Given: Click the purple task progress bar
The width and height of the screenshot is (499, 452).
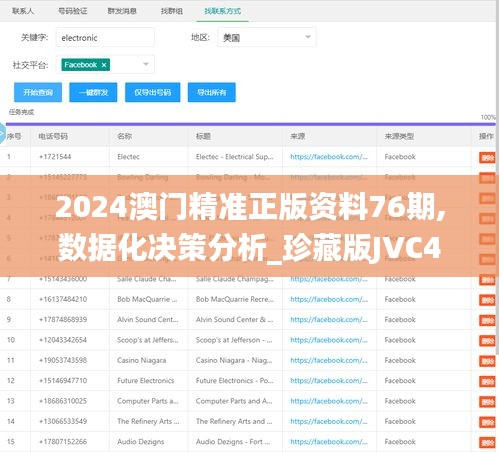Looking at the screenshot, I should 251,124.
